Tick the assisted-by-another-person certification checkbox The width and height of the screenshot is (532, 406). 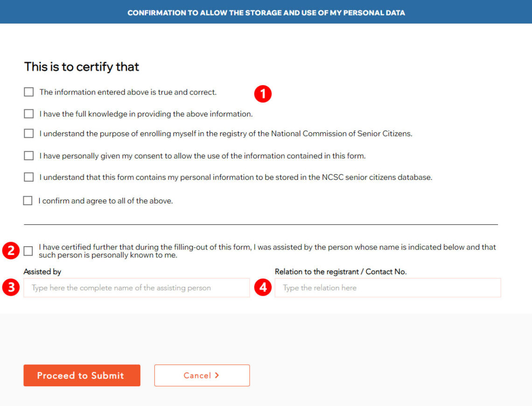28,251
